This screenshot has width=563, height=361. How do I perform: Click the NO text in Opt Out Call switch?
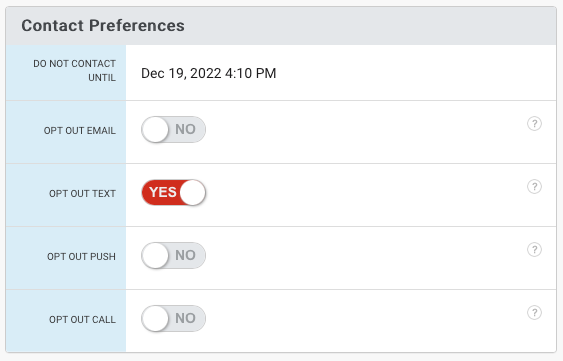(x=185, y=318)
